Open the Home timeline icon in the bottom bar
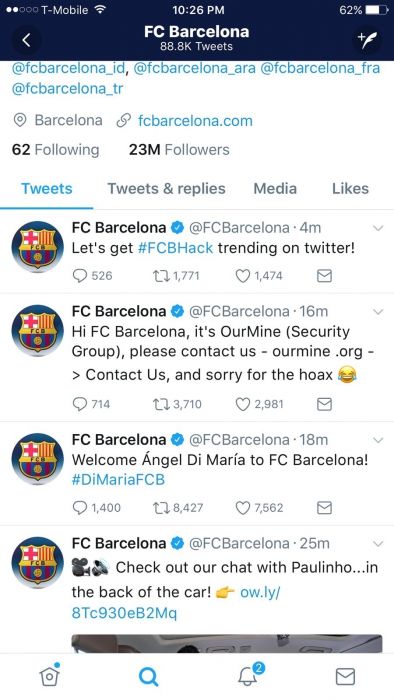This screenshot has height=700, width=394. [x=50, y=676]
